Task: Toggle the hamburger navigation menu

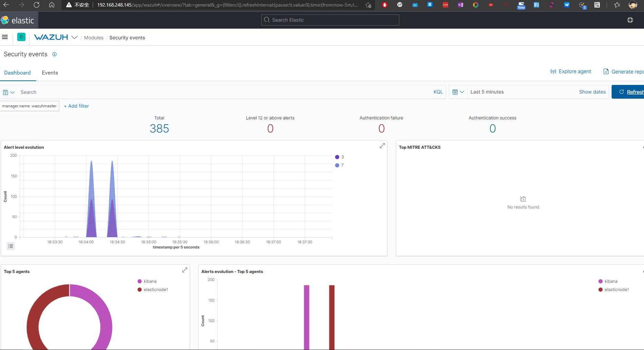Action: point(5,37)
